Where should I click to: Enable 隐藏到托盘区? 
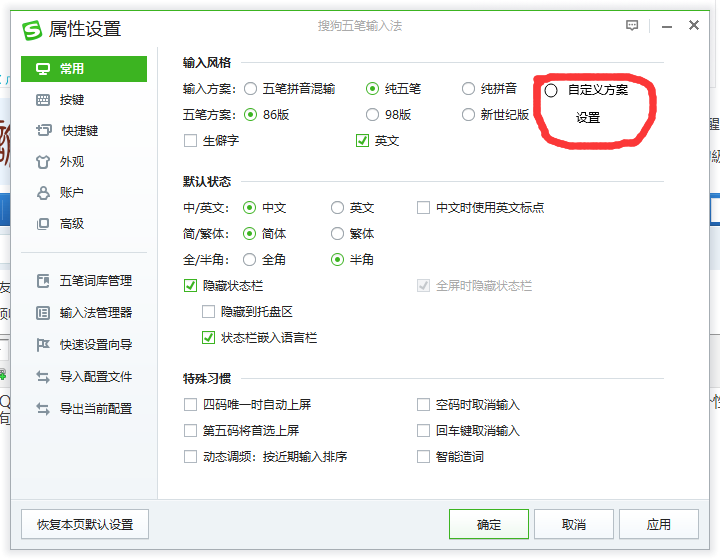(208, 312)
